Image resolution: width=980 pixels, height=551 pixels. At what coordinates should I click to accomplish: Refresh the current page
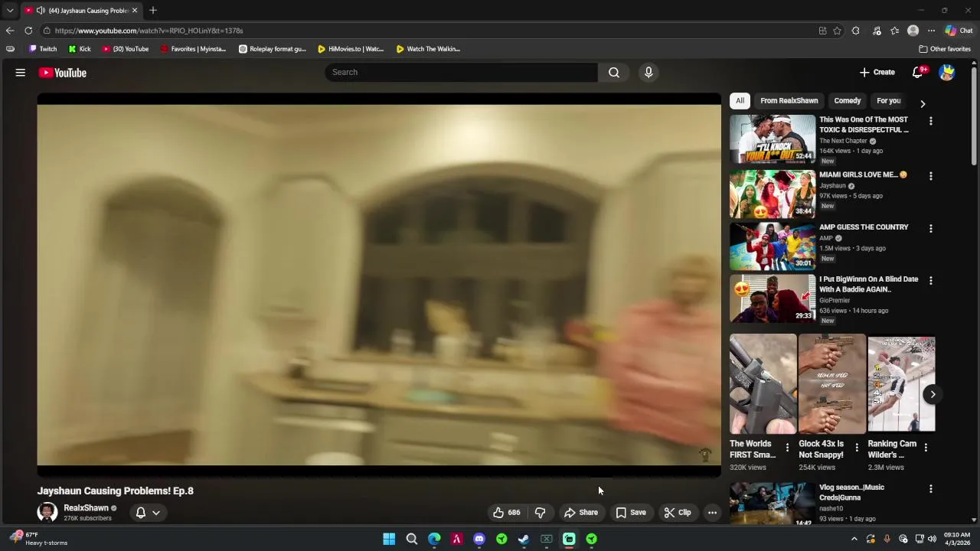[28, 31]
